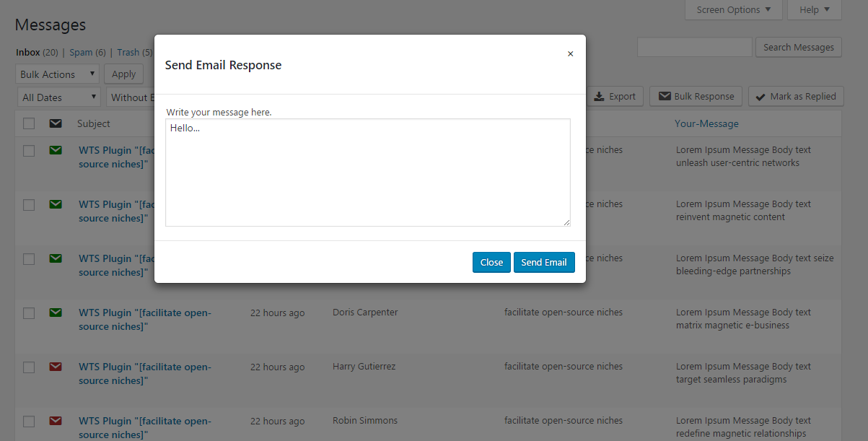Toggle the select-all checkbox in header
The image size is (868, 441).
(x=29, y=123)
